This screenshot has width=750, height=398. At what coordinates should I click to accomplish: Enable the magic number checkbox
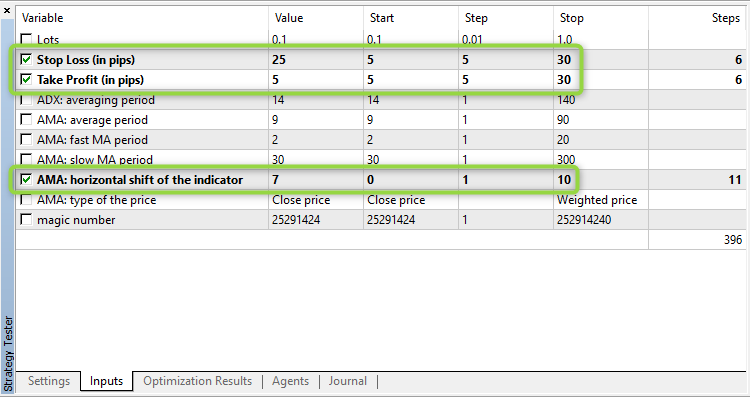point(27,220)
